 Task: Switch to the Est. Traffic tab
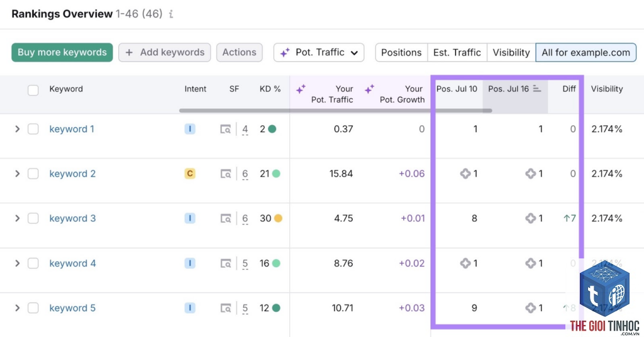coord(457,53)
